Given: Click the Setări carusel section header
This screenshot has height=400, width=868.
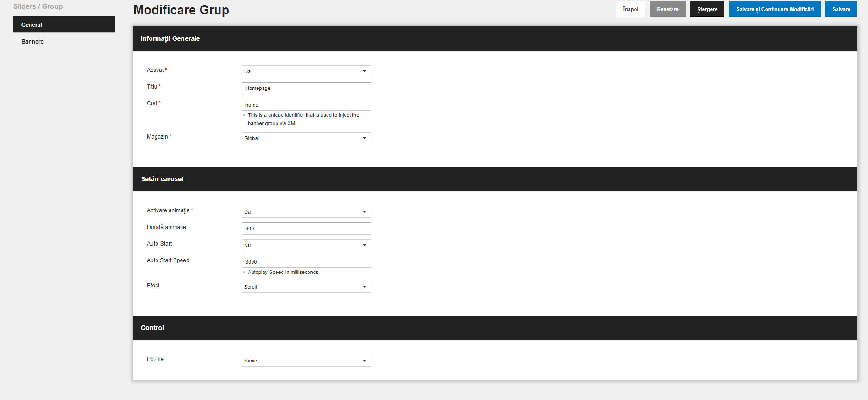Looking at the screenshot, I should click(x=495, y=179).
